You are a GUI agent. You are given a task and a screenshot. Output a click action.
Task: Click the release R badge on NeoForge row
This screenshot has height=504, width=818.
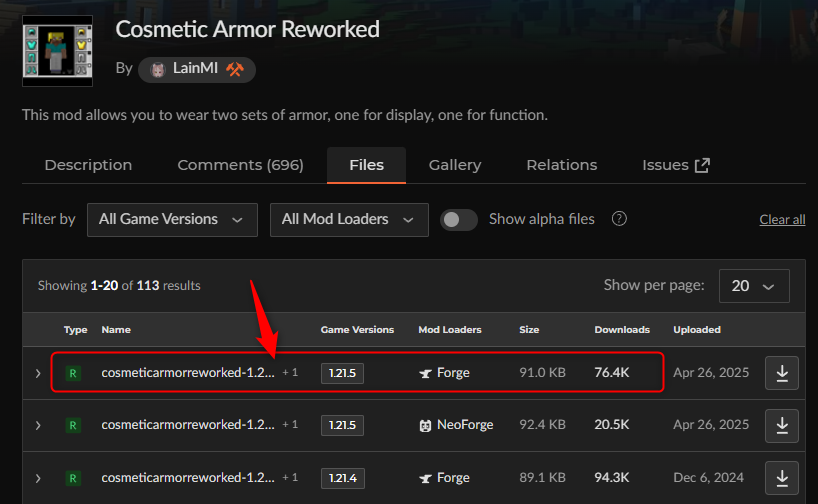(x=73, y=425)
